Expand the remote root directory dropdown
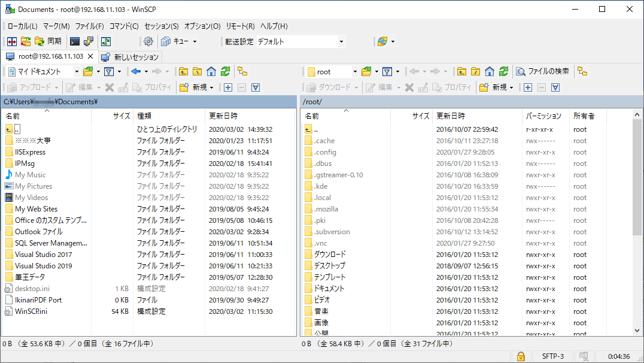The height and width of the screenshot is (363, 644). pyautogui.click(x=355, y=71)
